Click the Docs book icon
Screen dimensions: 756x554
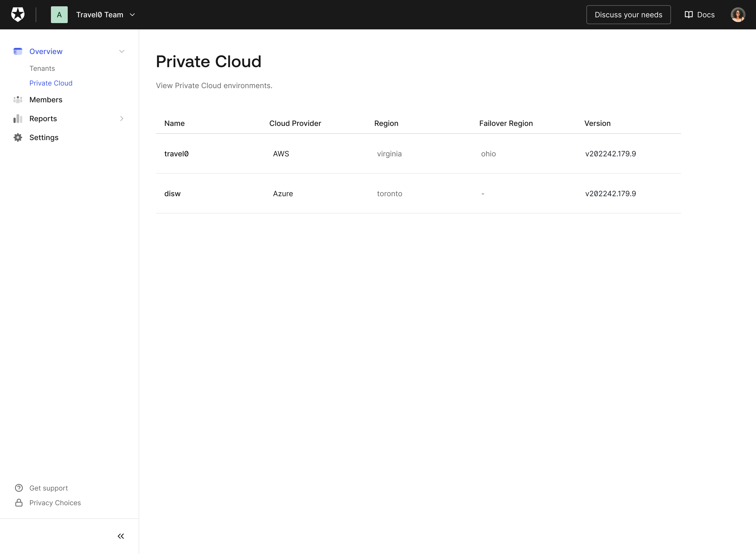click(689, 15)
